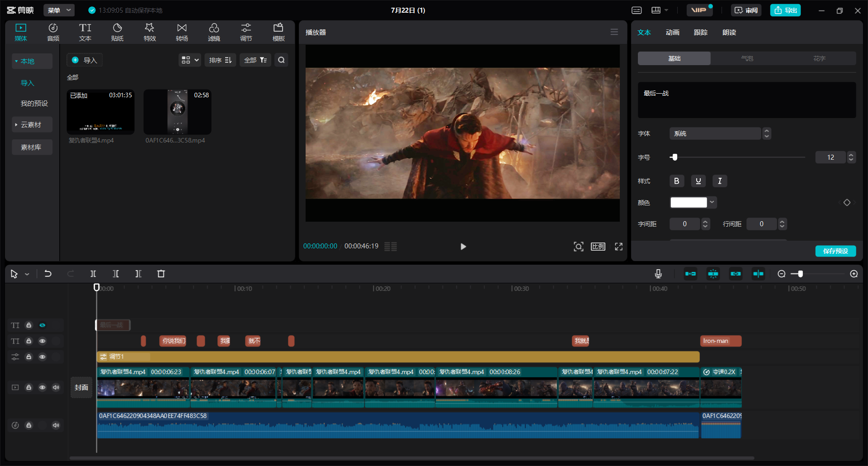Open the 排序 sort dropdown
868x466 pixels.
pos(220,60)
